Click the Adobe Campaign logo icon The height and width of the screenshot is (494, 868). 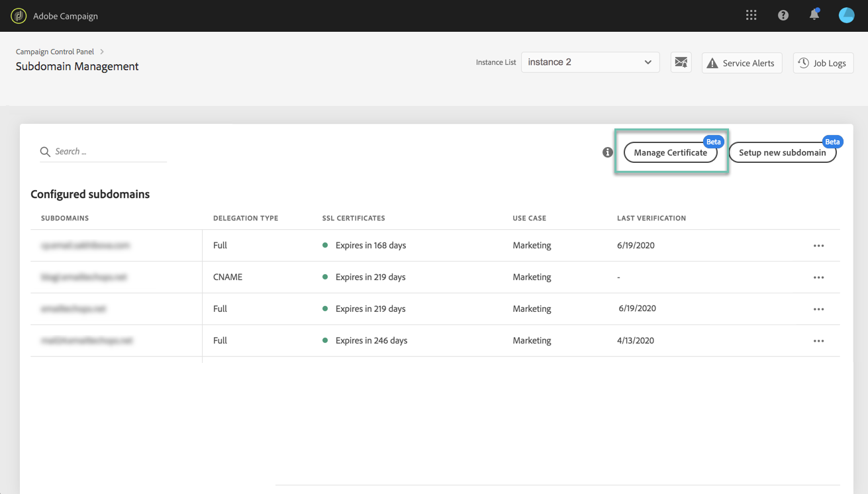tap(19, 16)
